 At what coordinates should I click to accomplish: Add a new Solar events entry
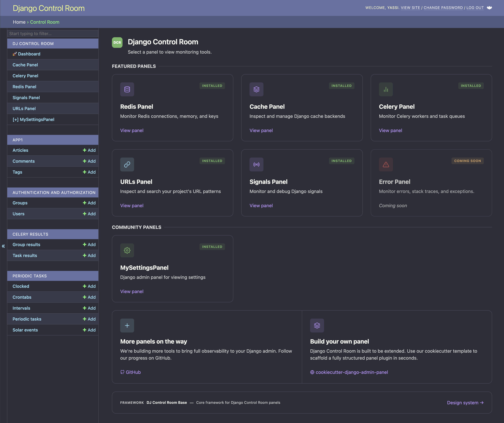pyautogui.click(x=89, y=330)
